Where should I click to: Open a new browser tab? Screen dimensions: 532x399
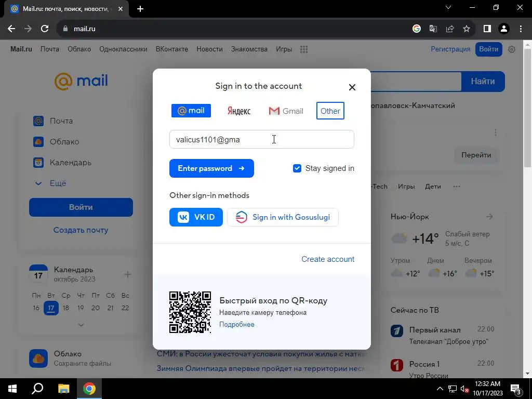coord(140,9)
